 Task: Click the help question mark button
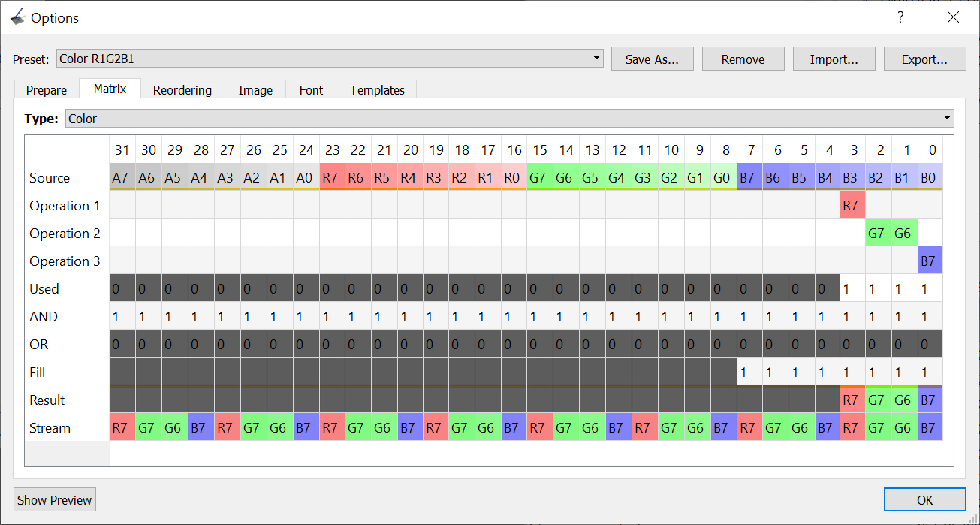click(900, 17)
